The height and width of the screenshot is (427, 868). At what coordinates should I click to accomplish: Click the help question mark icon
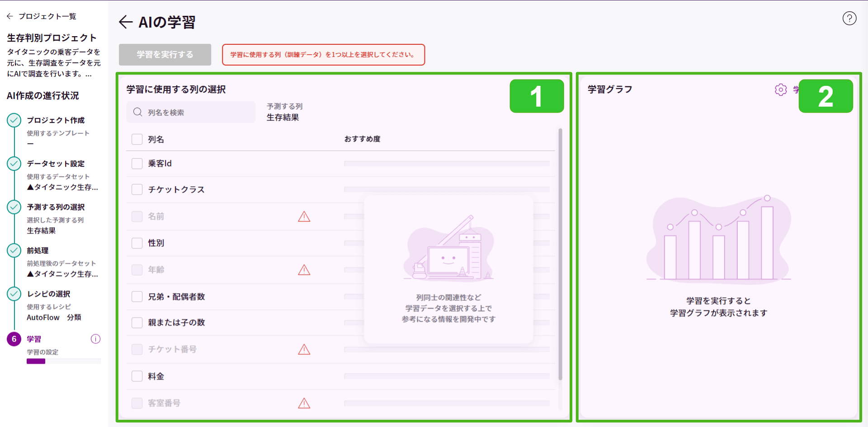coord(849,18)
